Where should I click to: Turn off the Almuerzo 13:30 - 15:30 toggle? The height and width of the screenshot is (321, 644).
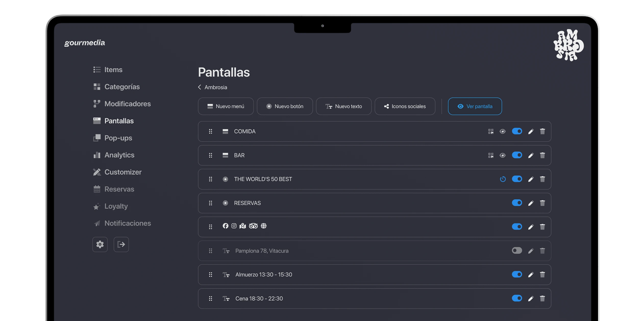[x=517, y=275]
